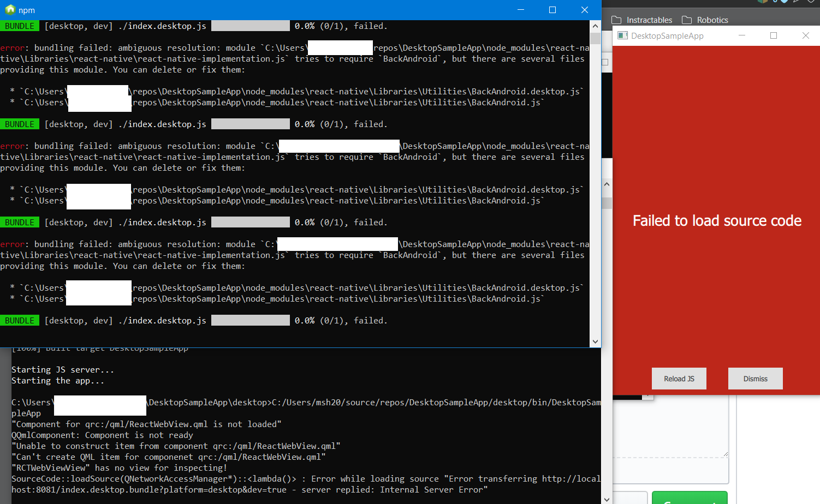This screenshot has height=504, width=820.
Task: Click the npm icon in the console title bar
Action: tap(10, 9)
